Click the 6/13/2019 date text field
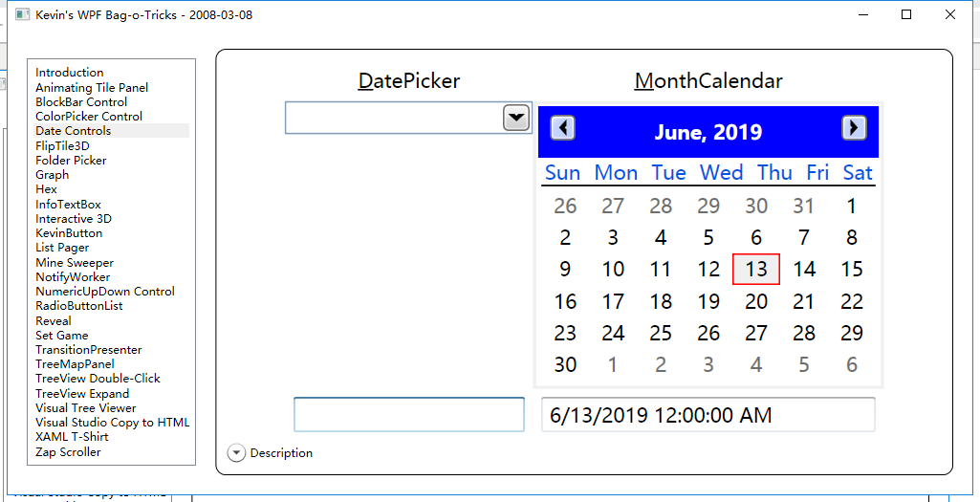Image resolution: width=980 pixels, height=502 pixels. pyautogui.click(x=708, y=414)
